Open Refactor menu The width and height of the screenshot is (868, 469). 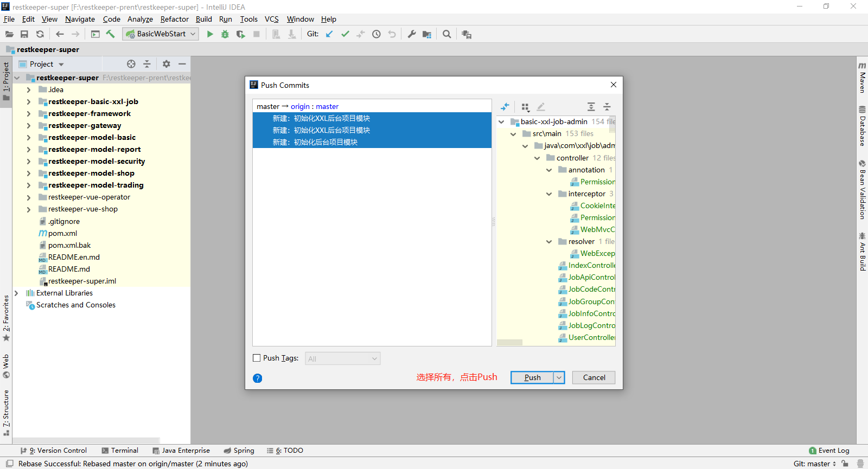pos(175,19)
